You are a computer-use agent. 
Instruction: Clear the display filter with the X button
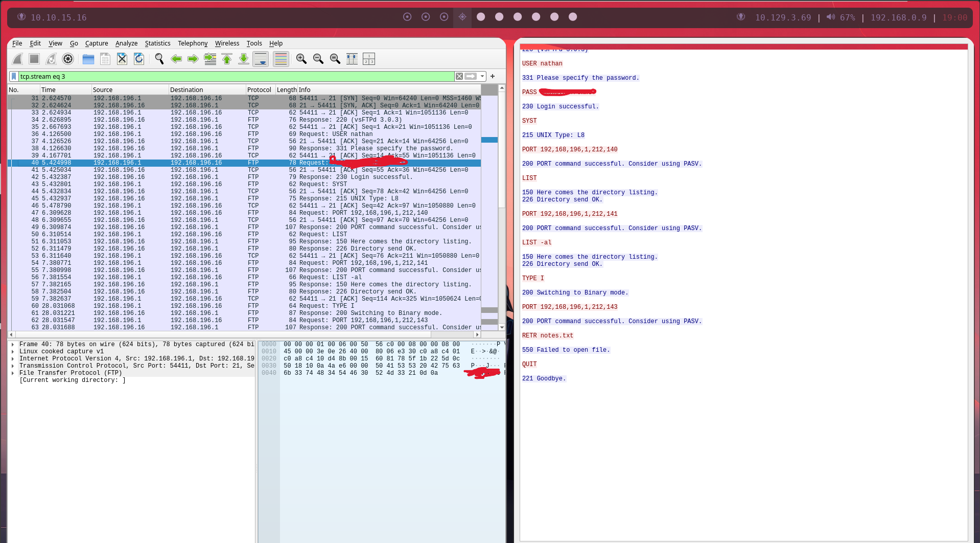coord(459,76)
